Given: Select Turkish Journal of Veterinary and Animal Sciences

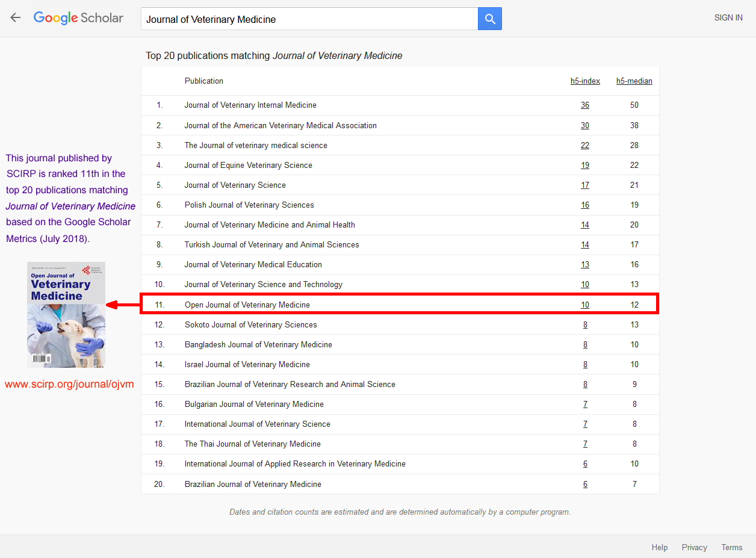Looking at the screenshot, I should (272, 245).
